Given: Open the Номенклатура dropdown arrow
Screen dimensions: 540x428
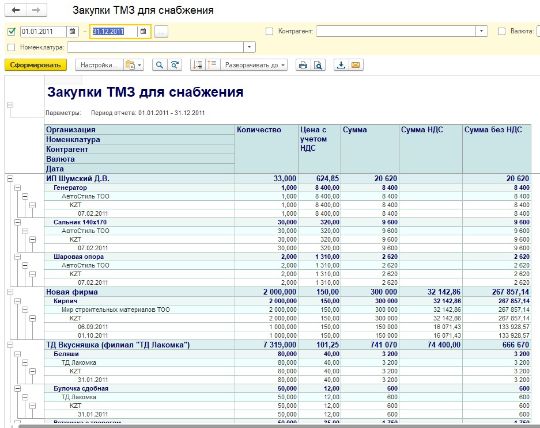Looking at the screenshot, I should 249,47.
